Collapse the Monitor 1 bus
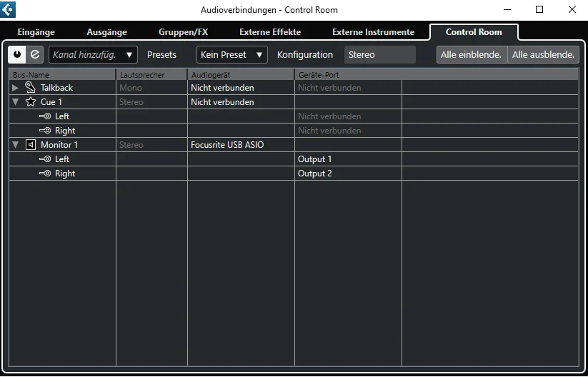Screen dimensions: 588x377 point(15,145)
